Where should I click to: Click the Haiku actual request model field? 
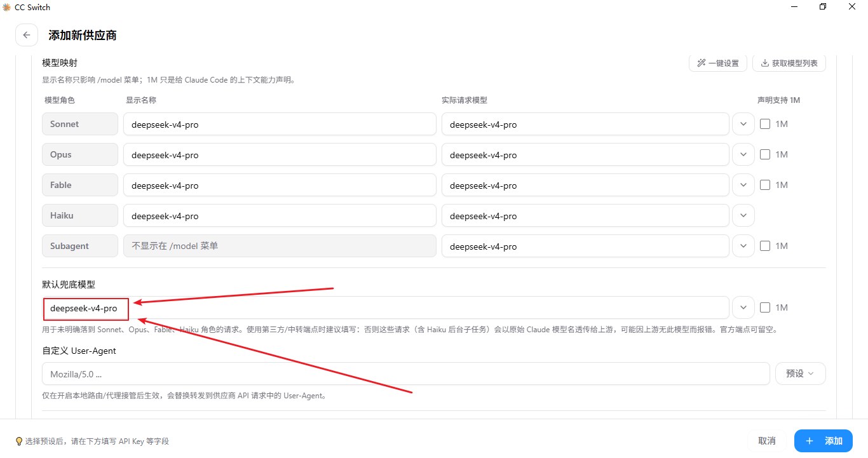point(585,216)
